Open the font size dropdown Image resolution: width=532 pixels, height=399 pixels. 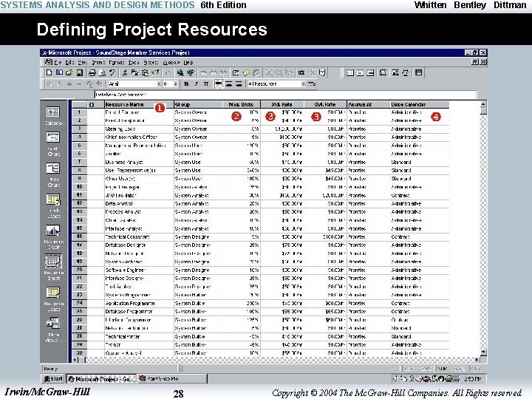pos(175,83)
